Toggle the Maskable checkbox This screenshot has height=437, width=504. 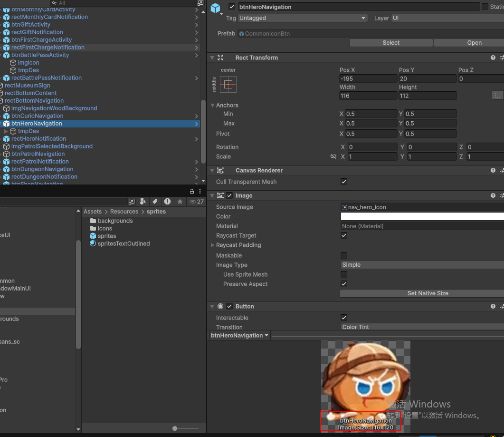click(343, 255)
